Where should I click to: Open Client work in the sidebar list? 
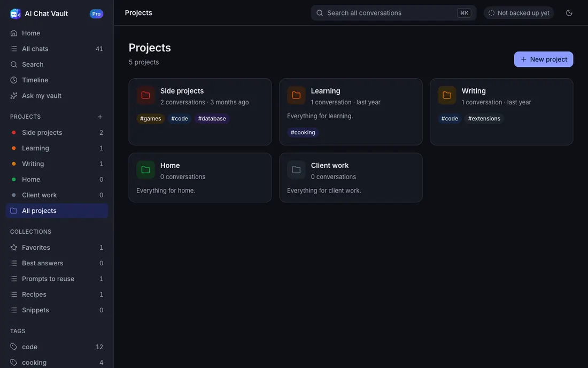[x=57, y=195]
